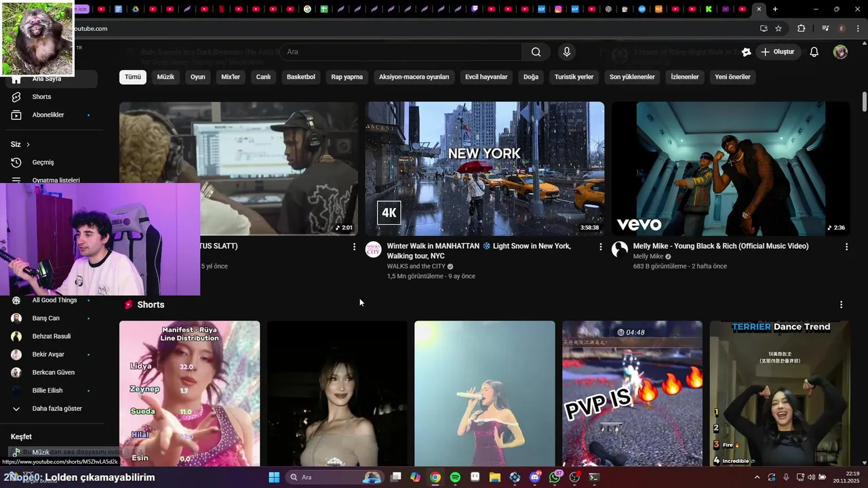Open options menu for Melly Mike video
The image size is (868, 488).
[846, 247]
